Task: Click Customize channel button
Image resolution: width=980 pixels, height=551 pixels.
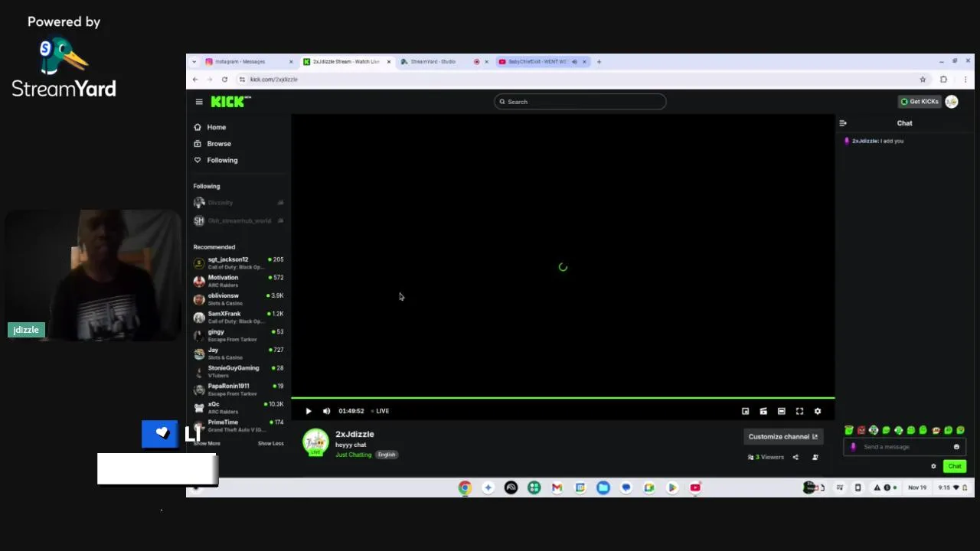Action: coord(783,436)
